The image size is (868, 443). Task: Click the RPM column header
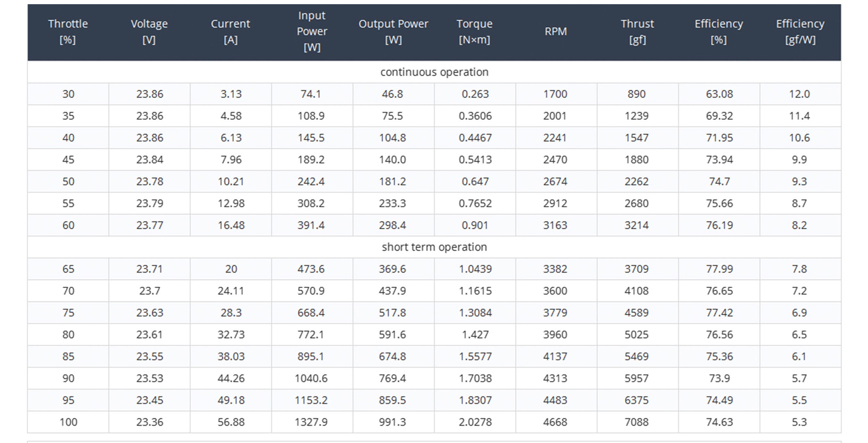pyautogui.click(x=556, y=32)
